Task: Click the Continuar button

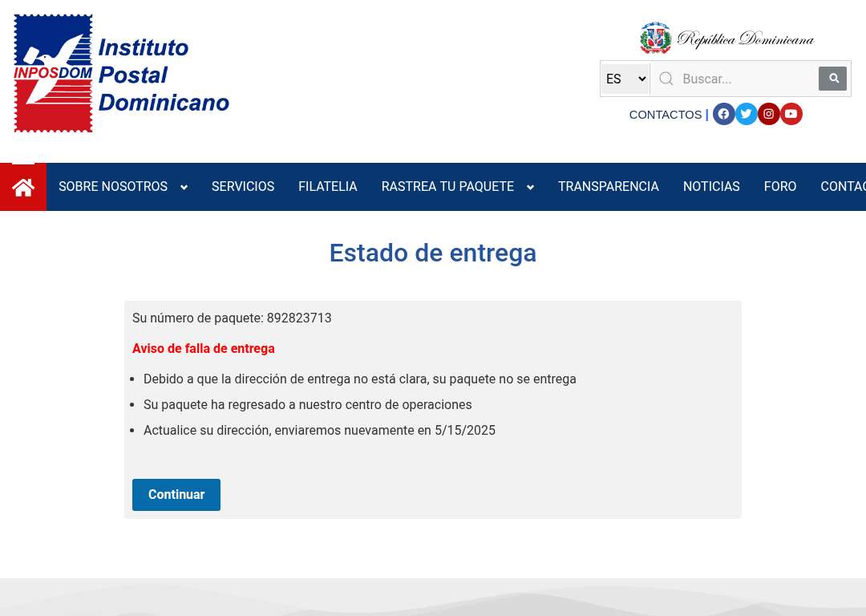Action: tap(176, 494)
